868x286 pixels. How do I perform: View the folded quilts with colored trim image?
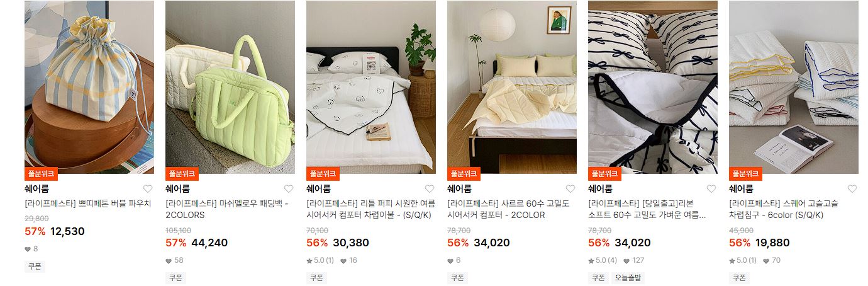point(794,87)
